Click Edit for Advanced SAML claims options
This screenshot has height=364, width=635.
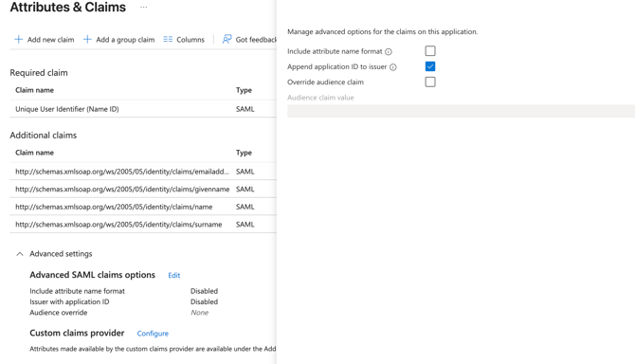point(174,275)
